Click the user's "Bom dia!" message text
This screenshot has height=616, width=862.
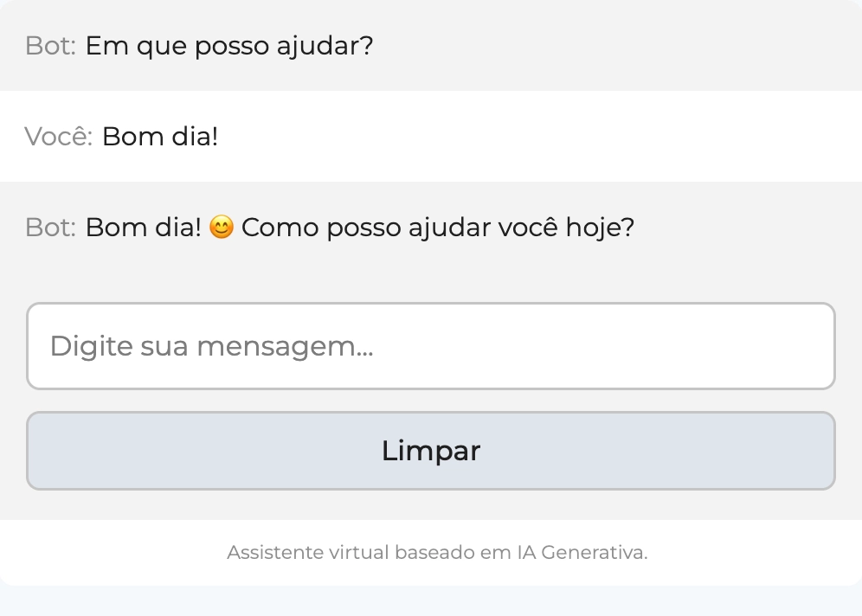pos(160,137)
